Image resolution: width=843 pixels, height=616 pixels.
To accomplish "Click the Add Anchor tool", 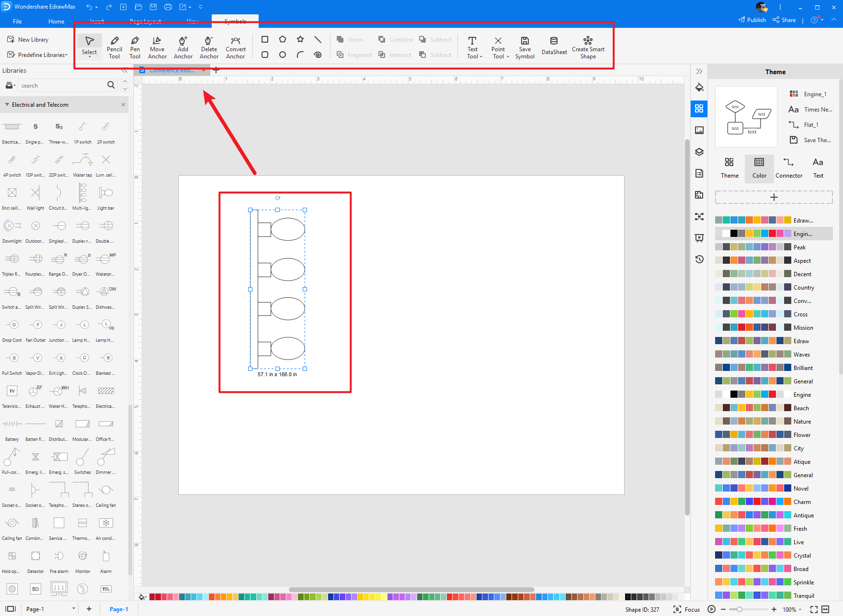I will pos(183,47).
